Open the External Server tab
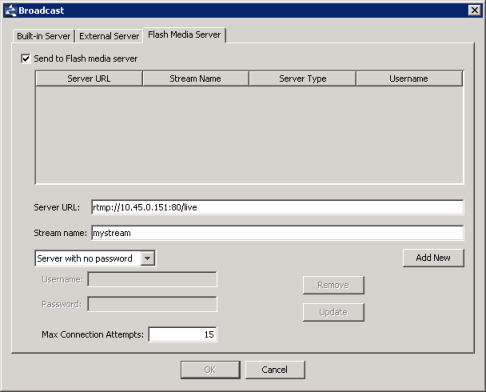 click(x=109, y=36)
